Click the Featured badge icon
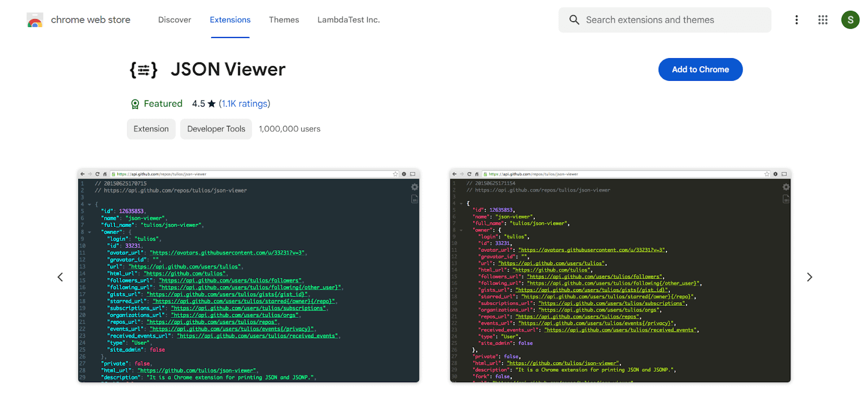The image size is (868, 399). pos(135,104)
